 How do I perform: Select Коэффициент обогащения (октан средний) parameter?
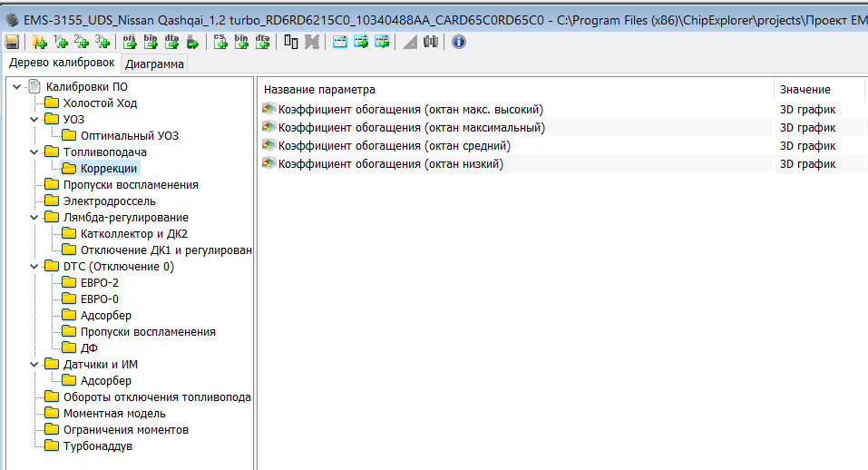394,146
